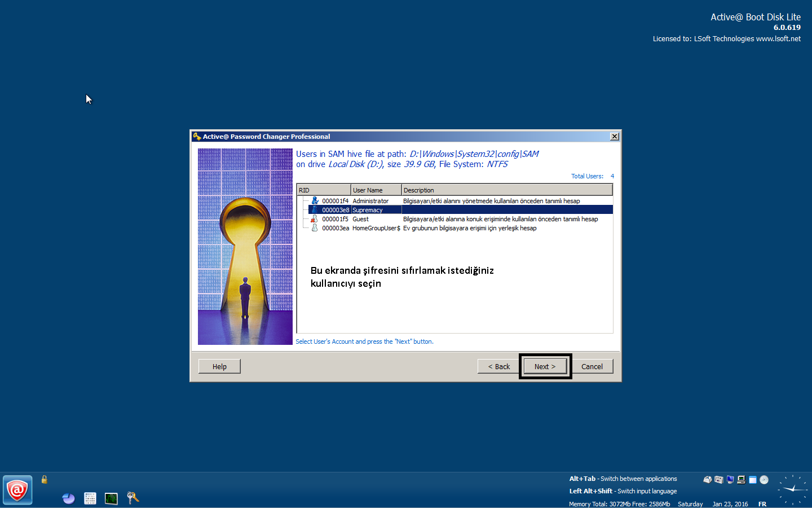Open the computer system monitor tray icon

click(x=741, y=480)
